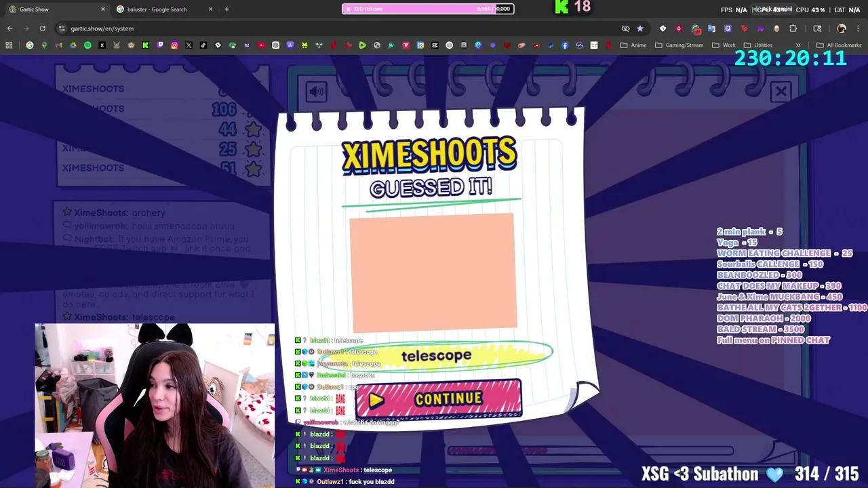The height and width of the screenshot is (488, 868).
Task: Open the TikTok bookmark
Action: click(203, 45)
